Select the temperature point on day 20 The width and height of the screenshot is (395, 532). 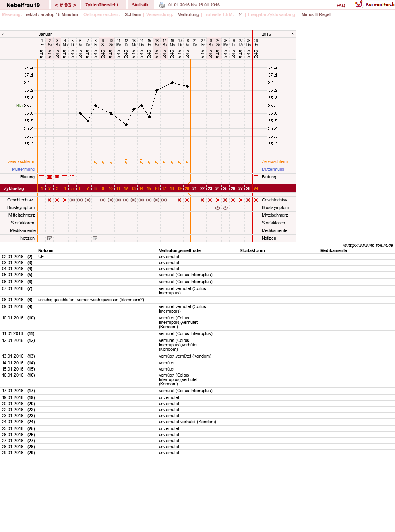click(x=187, y=87)
